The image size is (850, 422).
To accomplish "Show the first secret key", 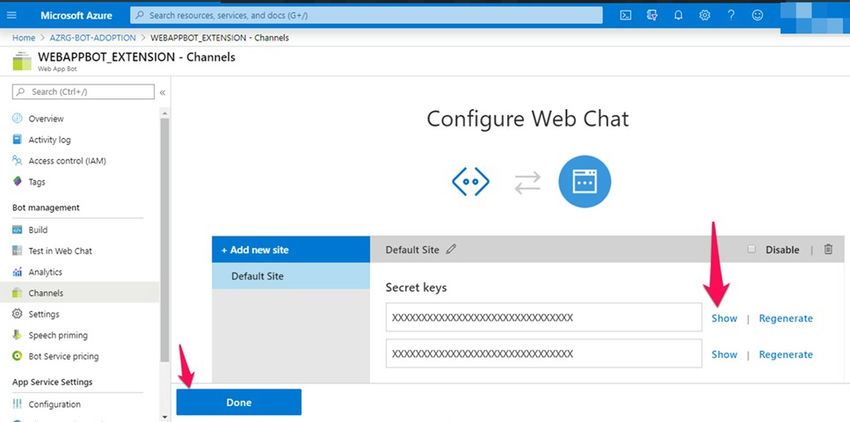I will [x=724, y=318].
